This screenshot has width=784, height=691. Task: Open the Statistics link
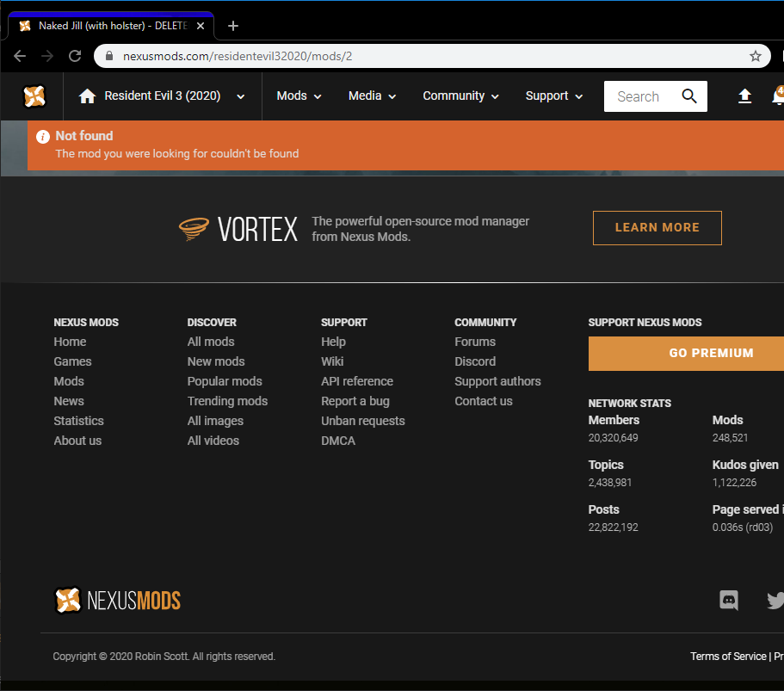tap(78, 421)
